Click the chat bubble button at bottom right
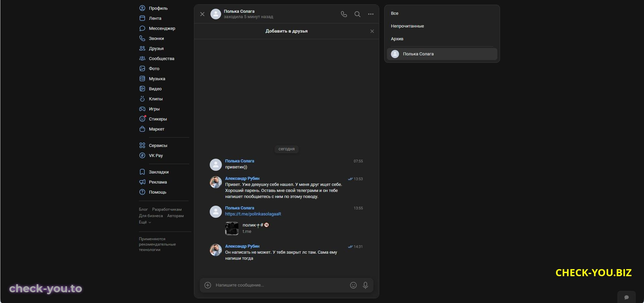Screen dimensions: 644x303 pos(626,297)
